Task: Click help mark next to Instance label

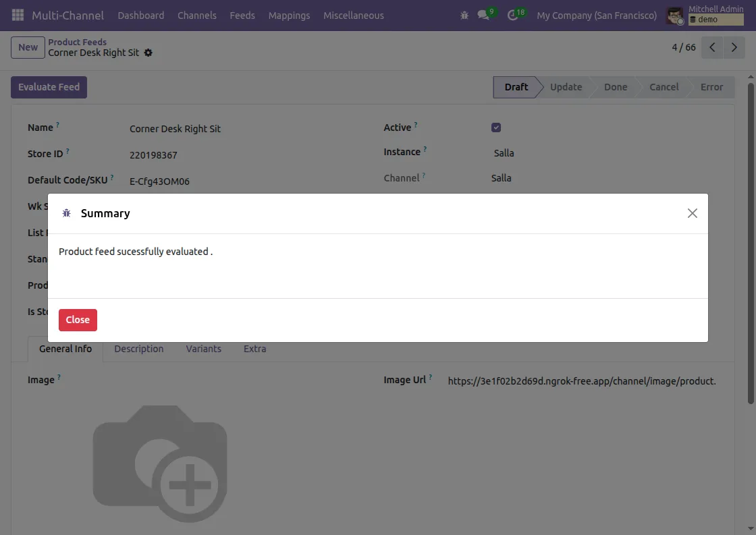Action: (425, 149)
